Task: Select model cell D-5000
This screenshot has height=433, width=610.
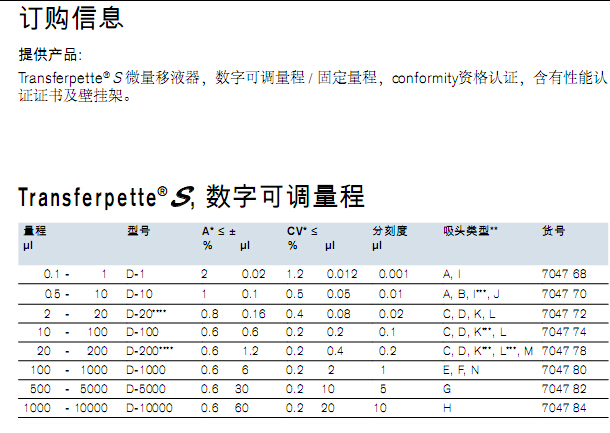Action: (146, 389)
